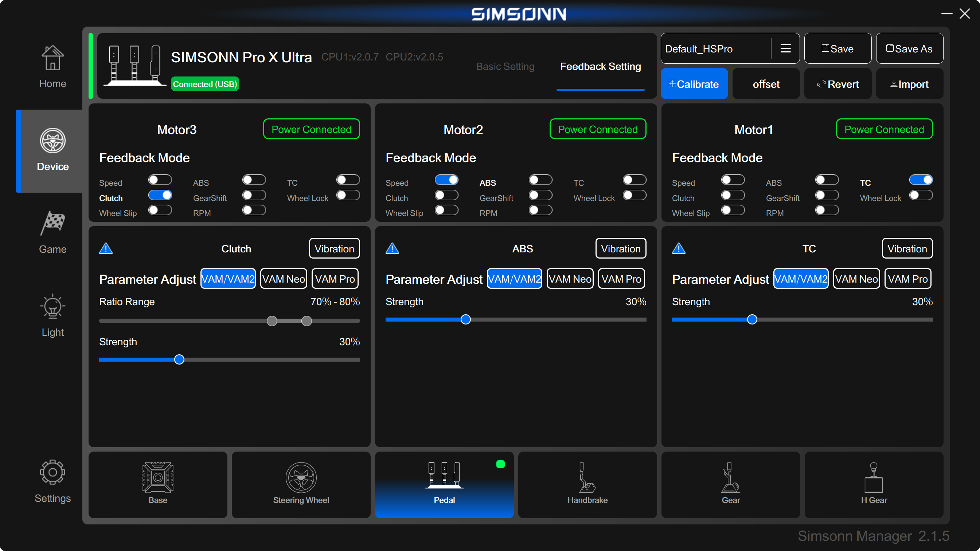Click the Revert button

click(838, 84)
